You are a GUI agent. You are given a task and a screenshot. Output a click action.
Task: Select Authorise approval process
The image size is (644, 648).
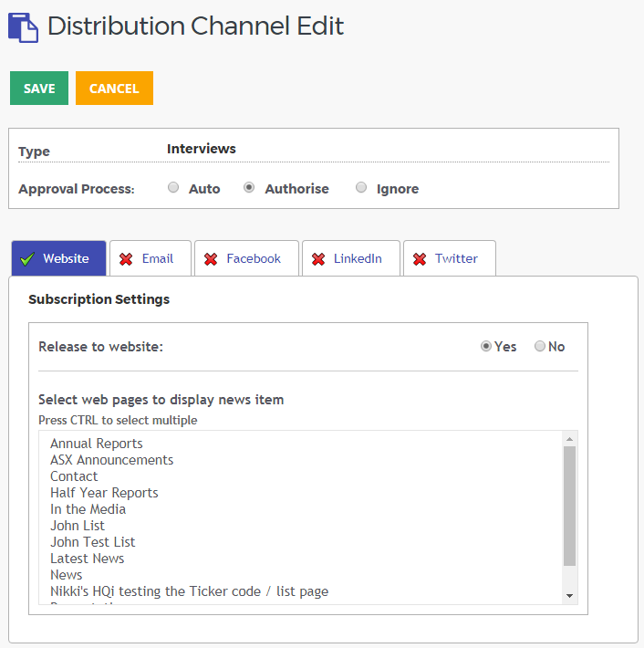click(249, 188)
